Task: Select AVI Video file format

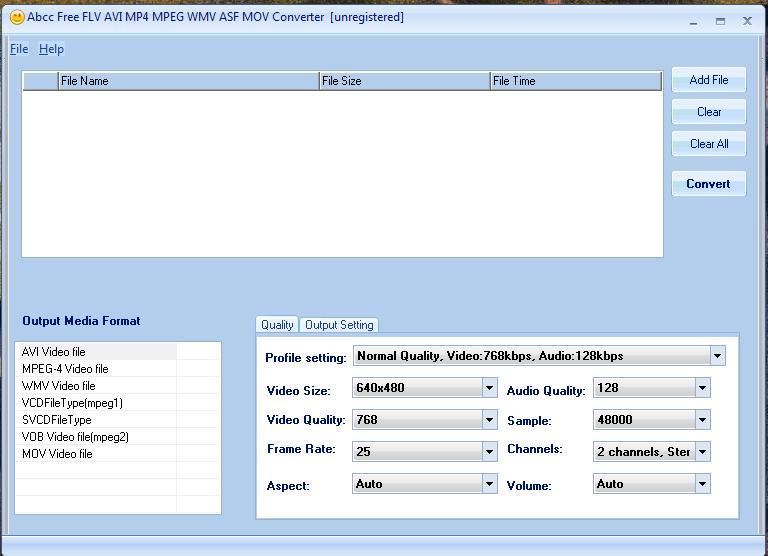Action: [96, 352]
